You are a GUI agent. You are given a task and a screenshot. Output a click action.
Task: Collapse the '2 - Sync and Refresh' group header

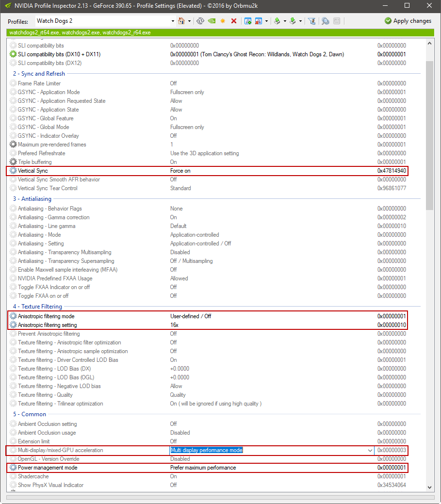pyautogui.click(x=39, y=74)
